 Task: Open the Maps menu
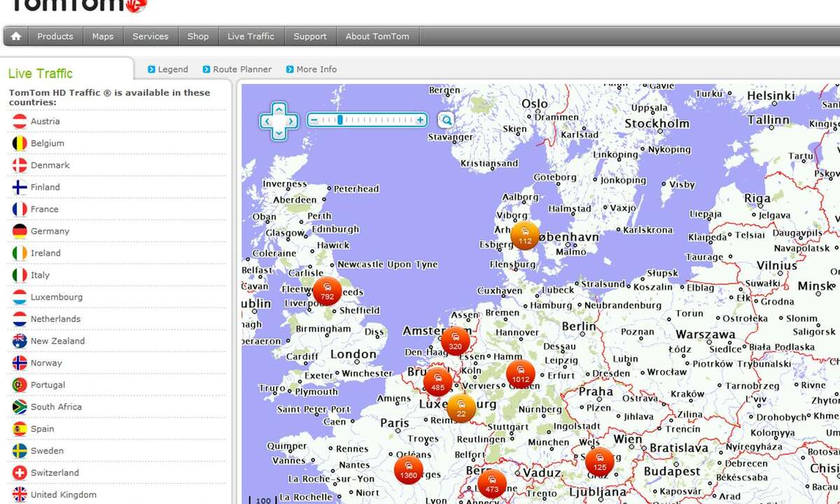[103, 36]
